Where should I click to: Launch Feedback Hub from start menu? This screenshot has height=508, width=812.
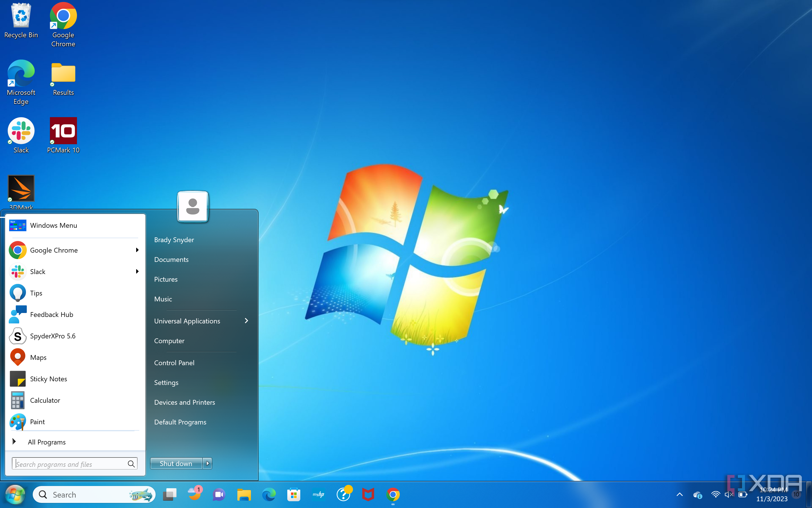click(75, 314)
